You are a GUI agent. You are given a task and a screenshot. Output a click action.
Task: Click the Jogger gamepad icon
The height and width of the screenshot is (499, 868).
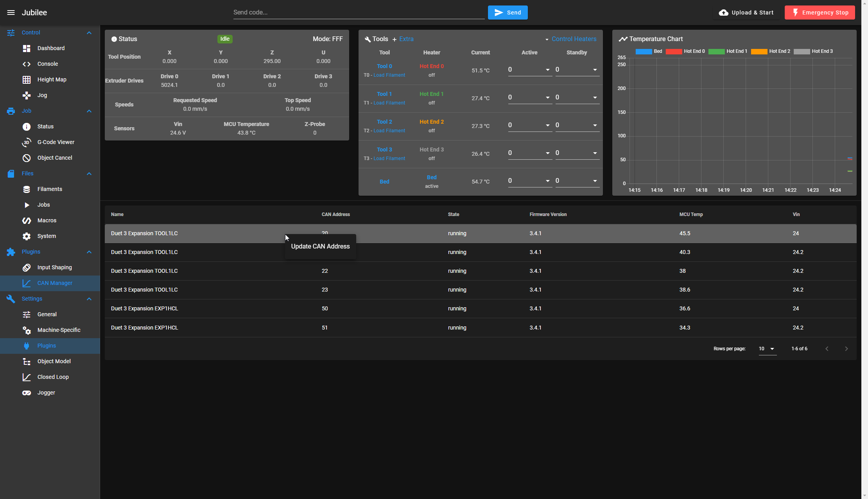[27, 393]
